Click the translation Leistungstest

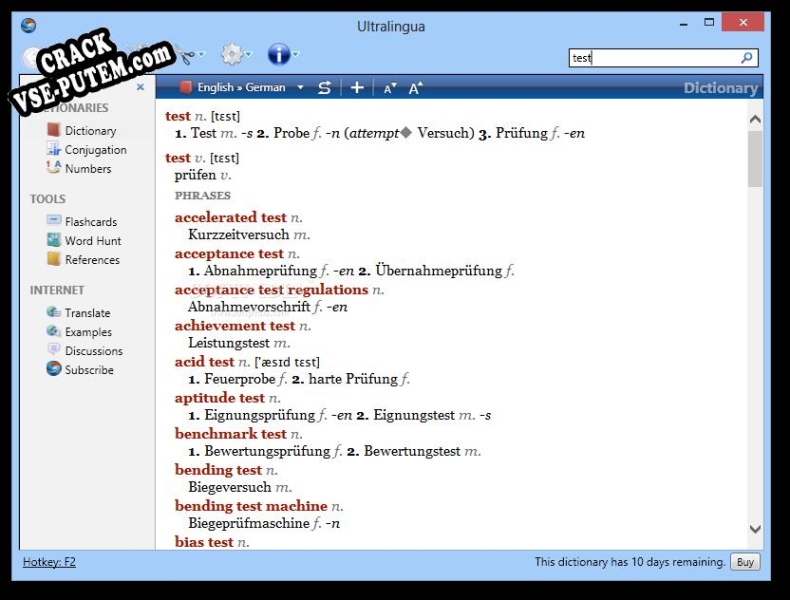tap(229, 343)
